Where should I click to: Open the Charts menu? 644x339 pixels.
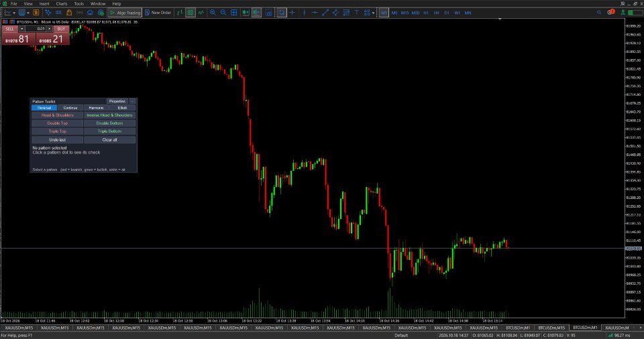coord(62,4)
